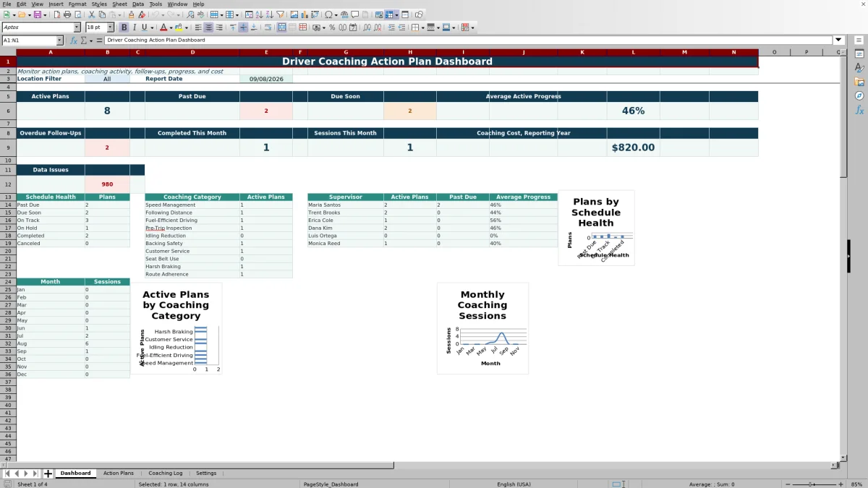Image resolution: width=868 pixels, height=488 pixels.
Task: Open the Save button dropdown arrow
Action: tap(45, 14)
